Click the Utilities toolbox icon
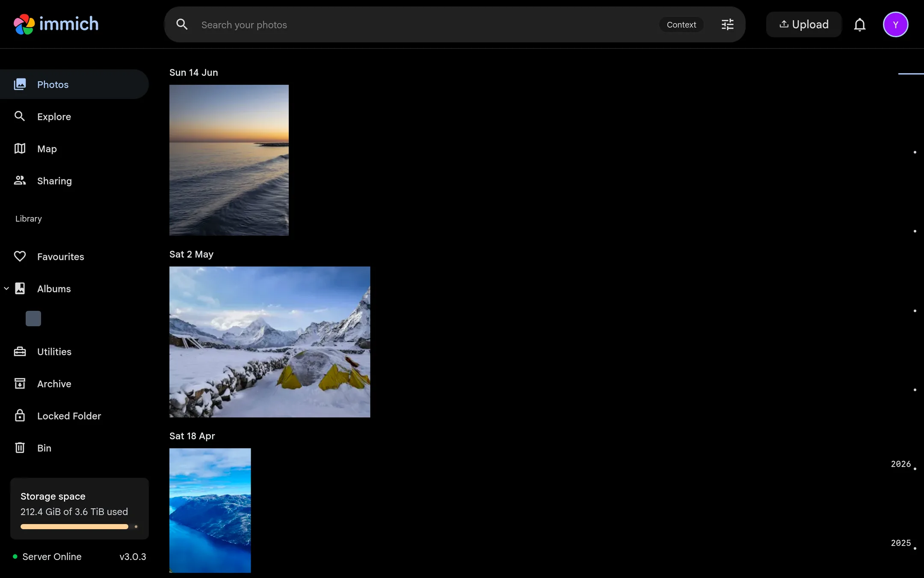This screenshot has height=578, width=924. click(x=20, y=352)
